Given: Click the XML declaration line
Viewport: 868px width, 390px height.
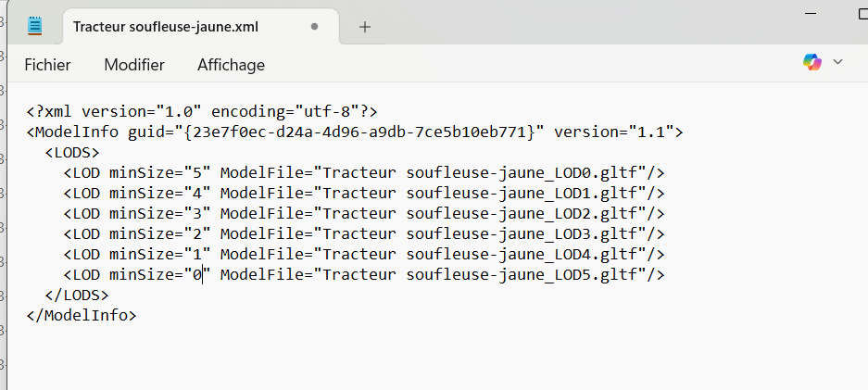Looking at the screenshot, I should coord(202,111).
